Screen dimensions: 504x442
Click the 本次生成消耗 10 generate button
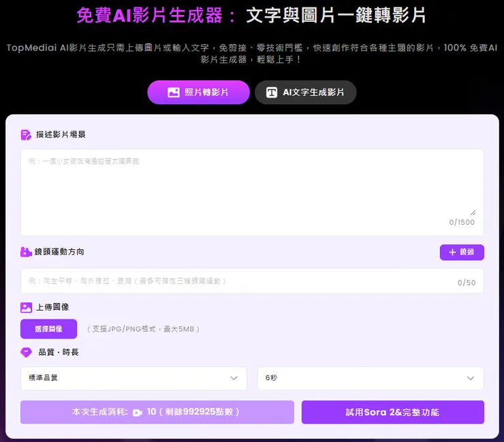point(157,412)
